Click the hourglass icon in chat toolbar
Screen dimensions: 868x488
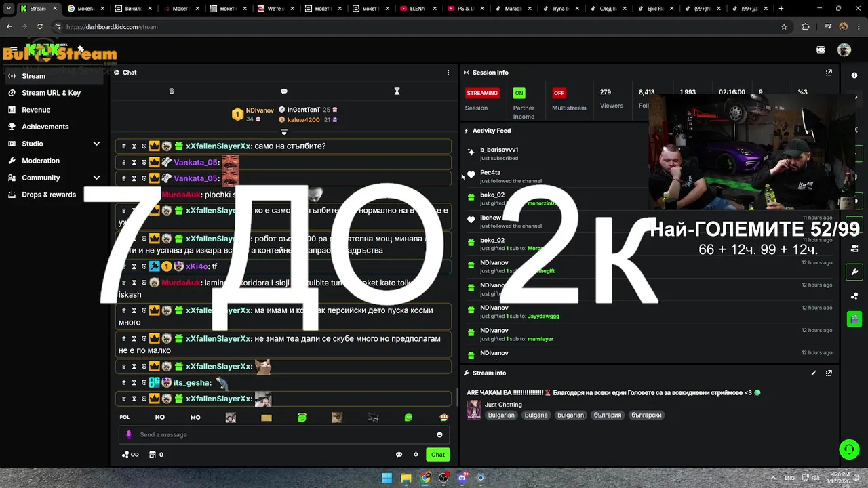click(397, 91)
